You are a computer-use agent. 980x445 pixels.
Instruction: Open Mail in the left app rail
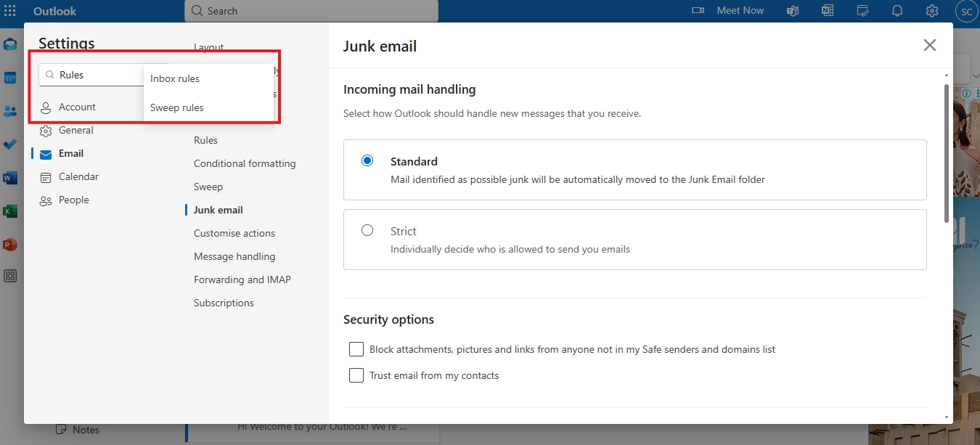click(10, 44)
